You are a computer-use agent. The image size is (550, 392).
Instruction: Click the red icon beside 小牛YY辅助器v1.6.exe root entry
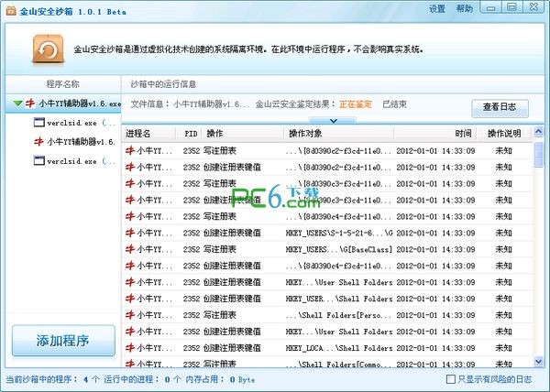tap(30, 103)
